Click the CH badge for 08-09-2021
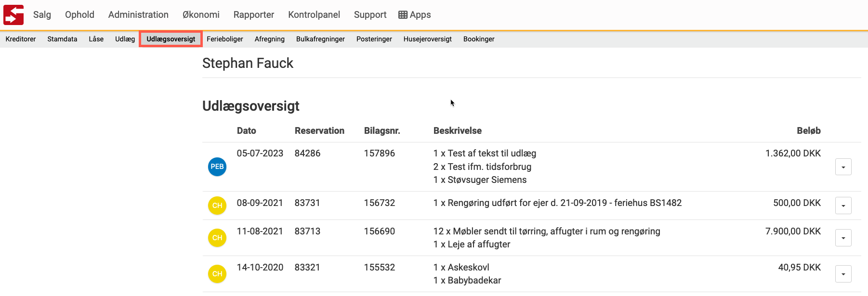 pyautogui.click(x=217, y=206)
